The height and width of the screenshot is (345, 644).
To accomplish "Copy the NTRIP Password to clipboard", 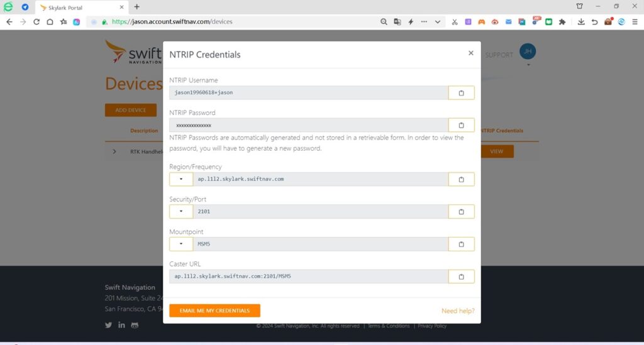I will click(x=461, y=125).
